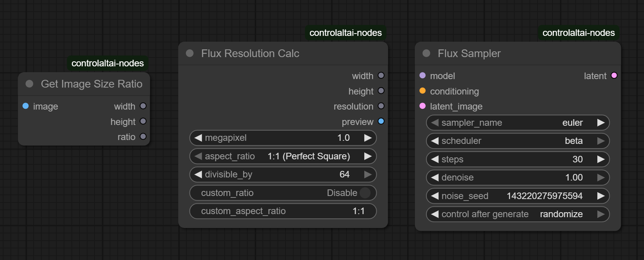Click height output socket on Flux Resolution Calc
This screenshot has height=260, width=644.
click(x=381, y=91)
